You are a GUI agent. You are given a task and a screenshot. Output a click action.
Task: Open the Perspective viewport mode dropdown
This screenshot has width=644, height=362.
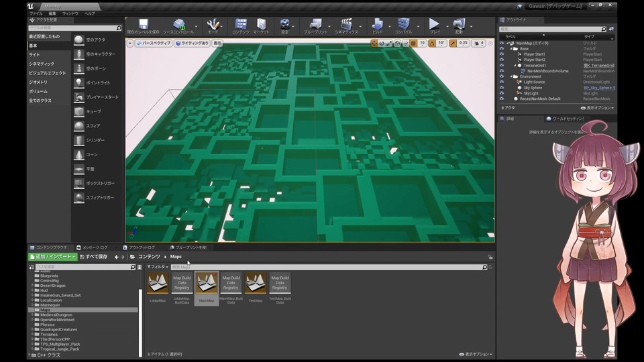(152, 43)
